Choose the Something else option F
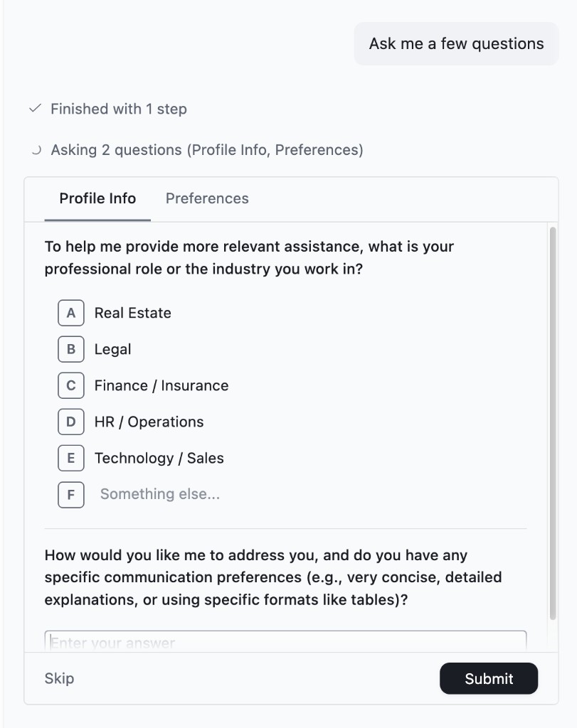This screenshot has width=577, height=728. coord(159,494)
